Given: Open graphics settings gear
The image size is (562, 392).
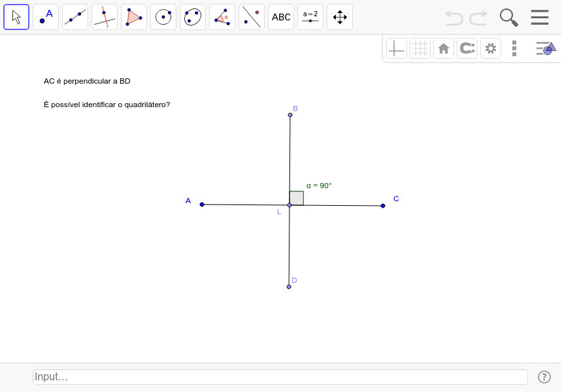Looking at the screenshot, I should (491, 48).
